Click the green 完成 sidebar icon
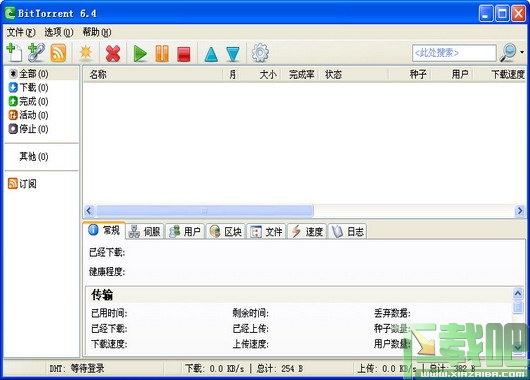 click(13, 101)
